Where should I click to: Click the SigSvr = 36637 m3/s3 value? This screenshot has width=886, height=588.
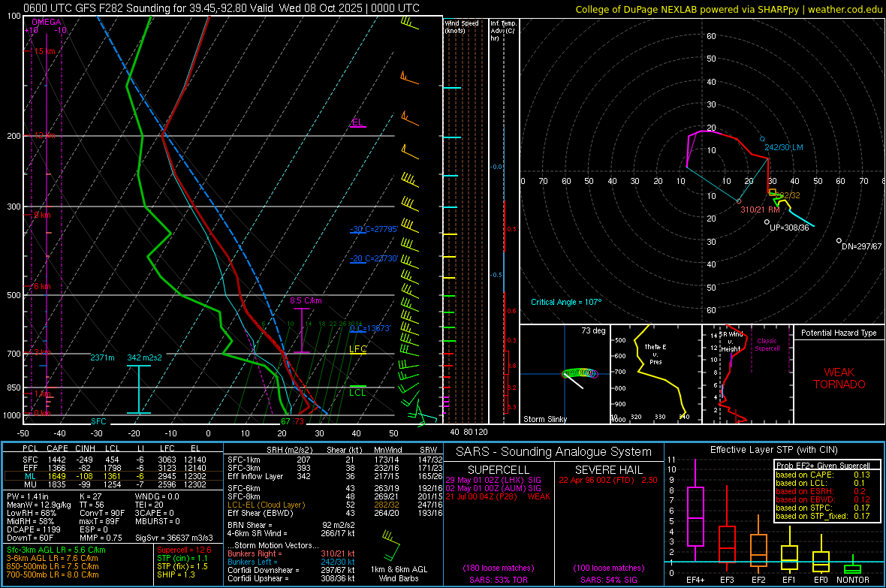[x=174, y=538]
